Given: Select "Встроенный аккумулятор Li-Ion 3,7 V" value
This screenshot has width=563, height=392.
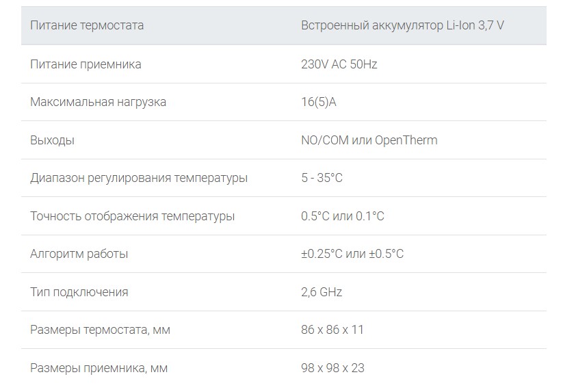Looking at the screenshot, I should [x=402, y=26].
